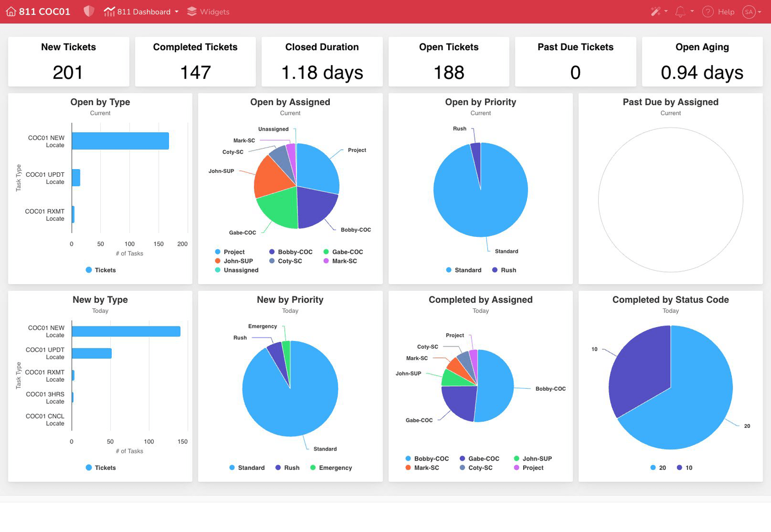The width and height of the screenshot is (771, 532).
Task: Toggle Standard legend in Open by Priority
Action: [x=464, y=270]
